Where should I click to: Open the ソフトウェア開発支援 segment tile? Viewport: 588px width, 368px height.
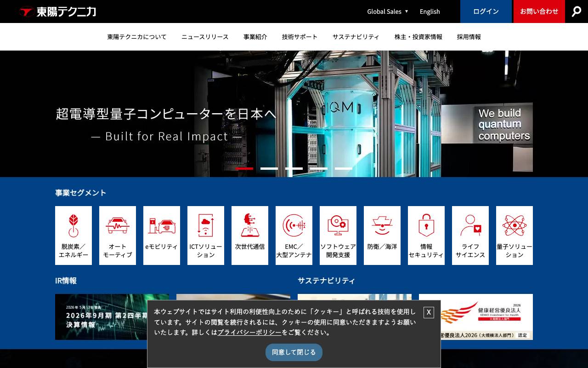[338, 236]
